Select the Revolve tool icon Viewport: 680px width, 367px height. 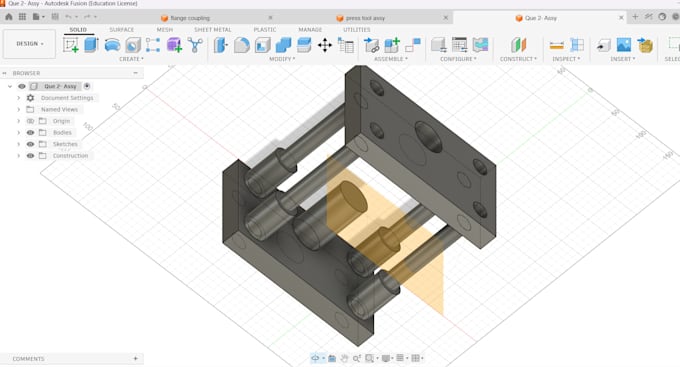tap(112, 45)
